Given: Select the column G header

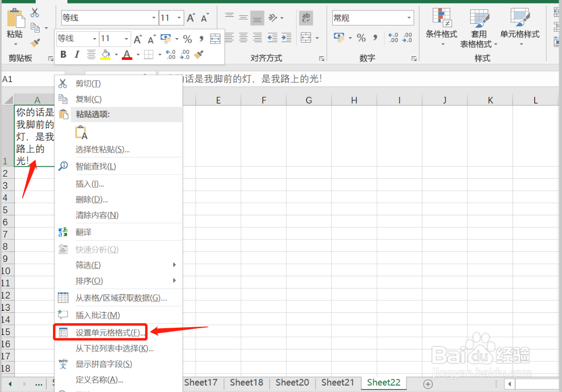Looking at the screenshot, I should coord(309,100).
